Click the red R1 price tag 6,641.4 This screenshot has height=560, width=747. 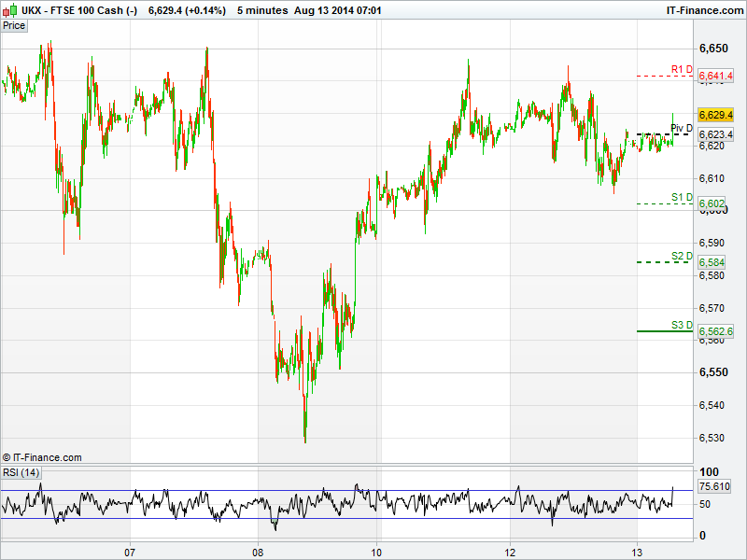[716, 76]
